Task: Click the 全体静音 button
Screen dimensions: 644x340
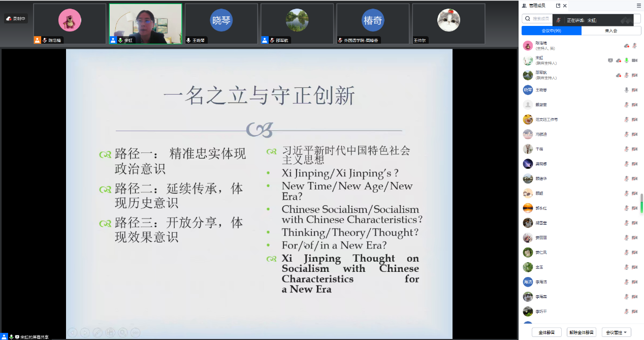Action: (546, 332)
